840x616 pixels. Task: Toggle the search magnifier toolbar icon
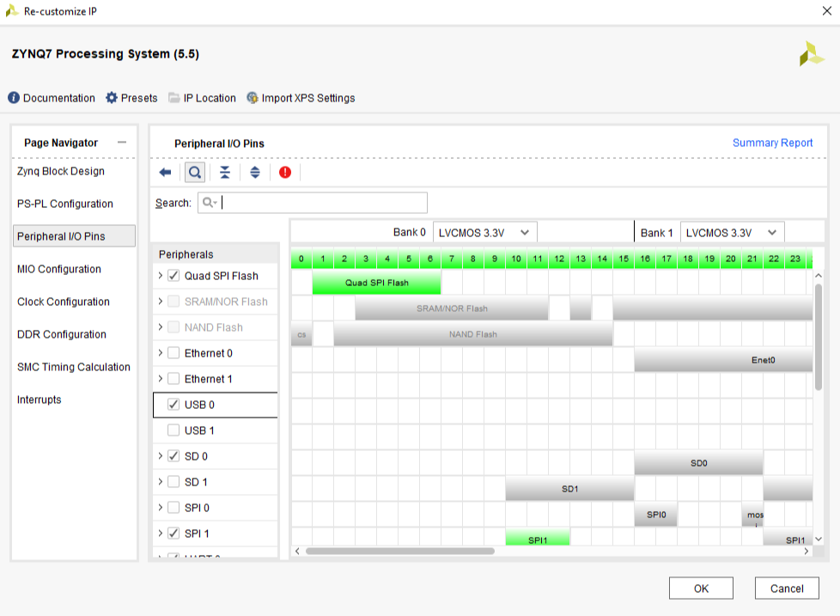point(195,173)
